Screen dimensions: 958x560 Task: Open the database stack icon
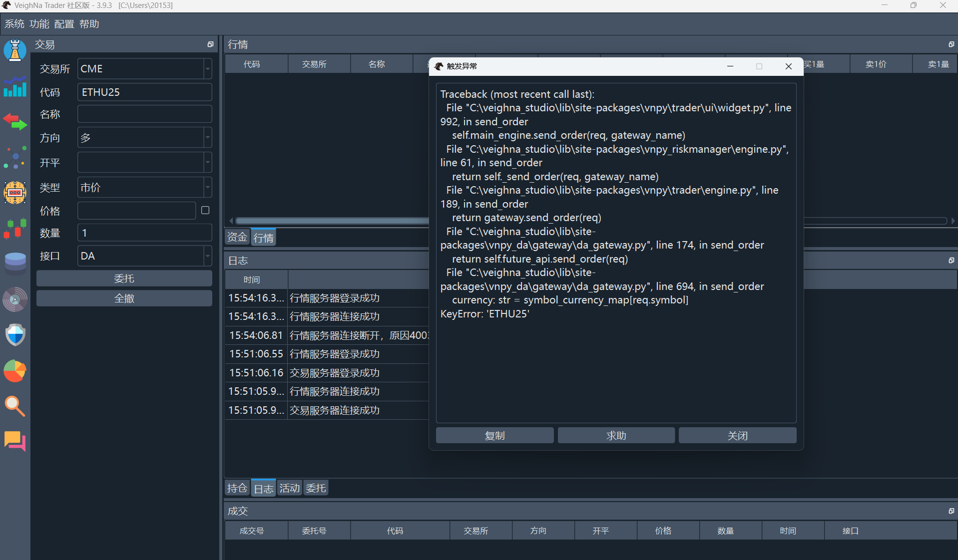[x=15, y=263]
